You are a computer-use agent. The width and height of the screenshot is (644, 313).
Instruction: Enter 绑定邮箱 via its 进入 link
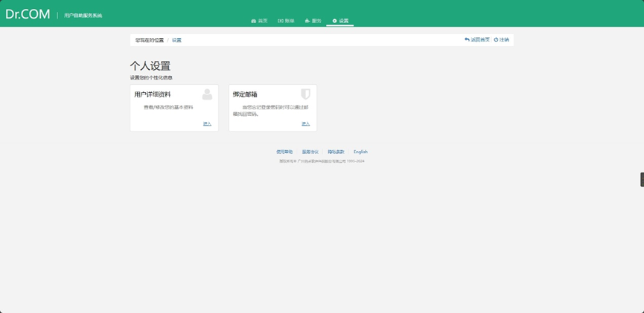pyautogui.click(x=305, y=123)
